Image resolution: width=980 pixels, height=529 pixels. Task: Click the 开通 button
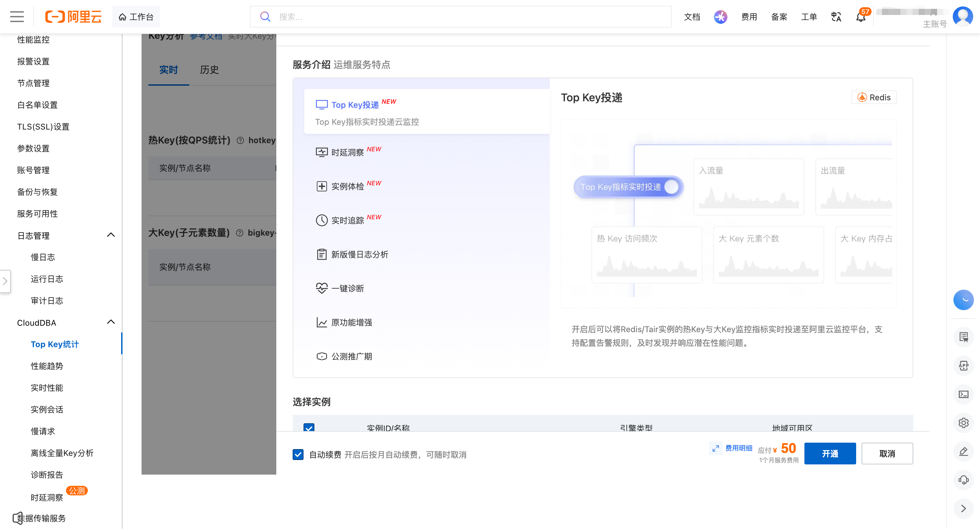pyautogui.click(x=830, y=454)
